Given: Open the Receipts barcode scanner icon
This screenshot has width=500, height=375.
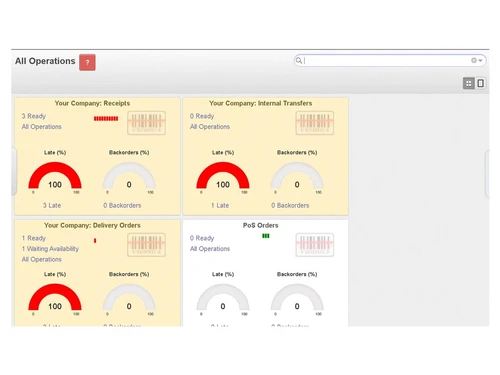Looking at the screenshot, I should 146,123.
